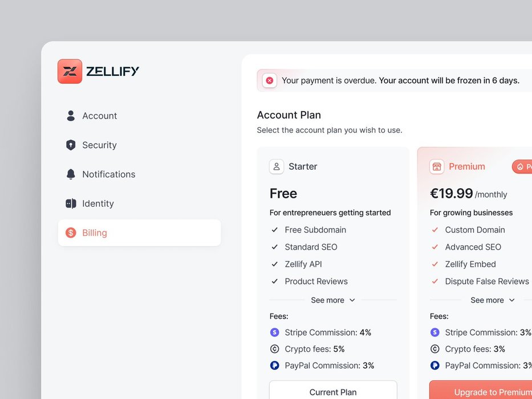
Task: Click the Premium plan storefront icon
Action: click(x=437, y=166)
